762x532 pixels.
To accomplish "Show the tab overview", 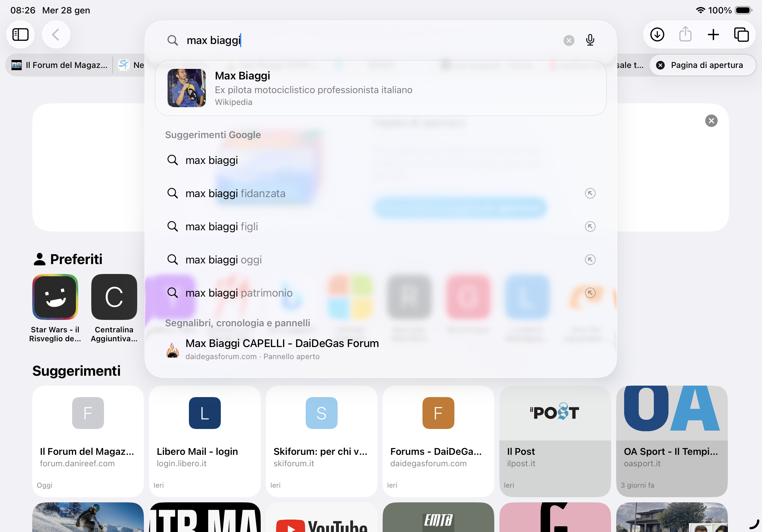I will tap(741, 34).
